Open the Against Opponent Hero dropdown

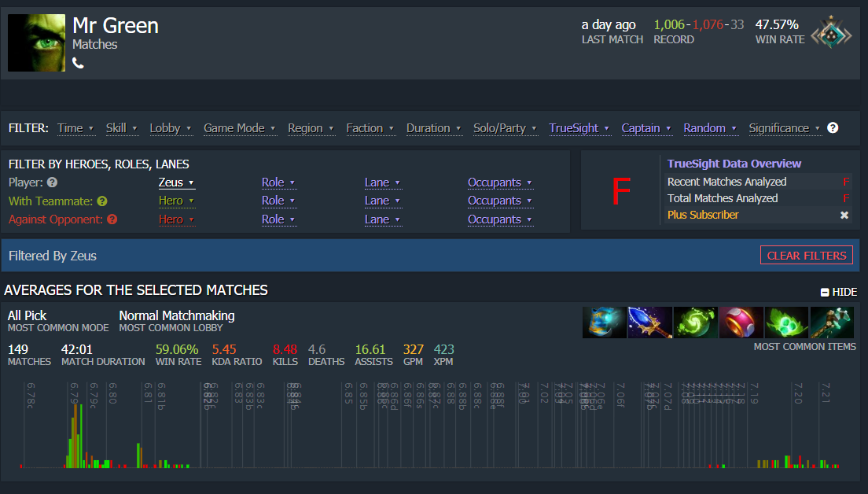click(176, 219)
